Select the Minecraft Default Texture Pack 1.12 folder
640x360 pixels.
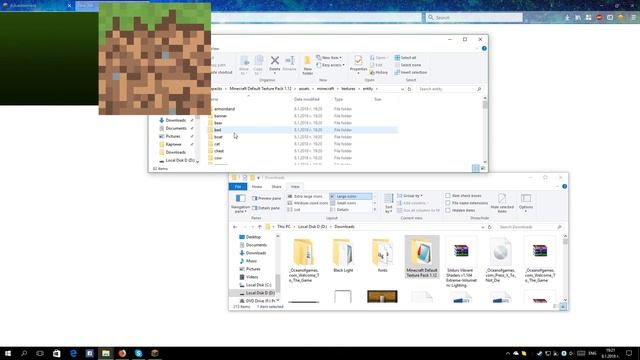(x=422, y=257)
